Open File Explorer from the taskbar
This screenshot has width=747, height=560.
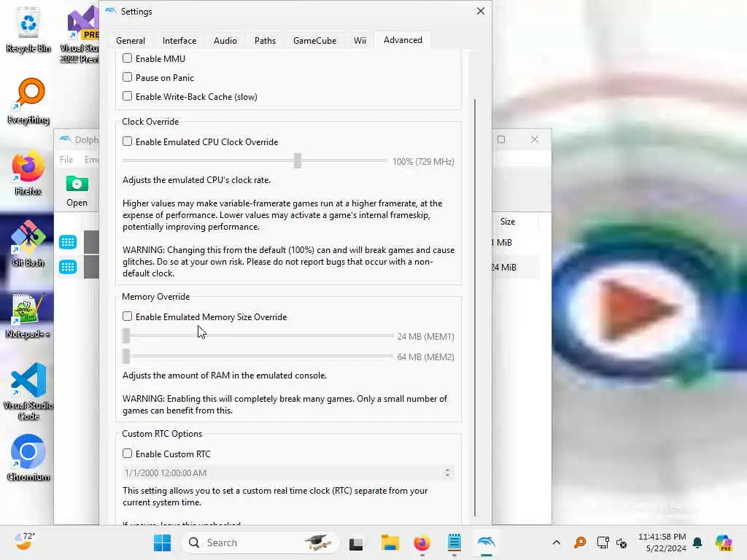(x=390, y=542)
